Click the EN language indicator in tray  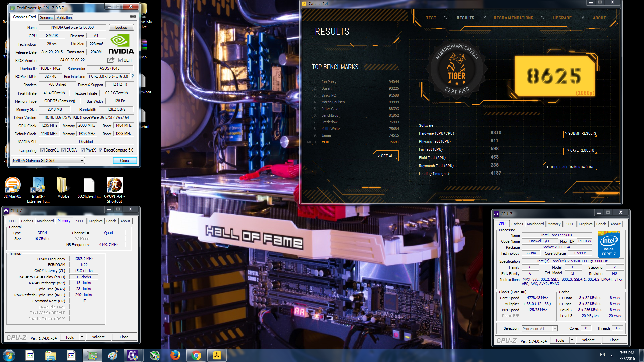tap(602, 355)
